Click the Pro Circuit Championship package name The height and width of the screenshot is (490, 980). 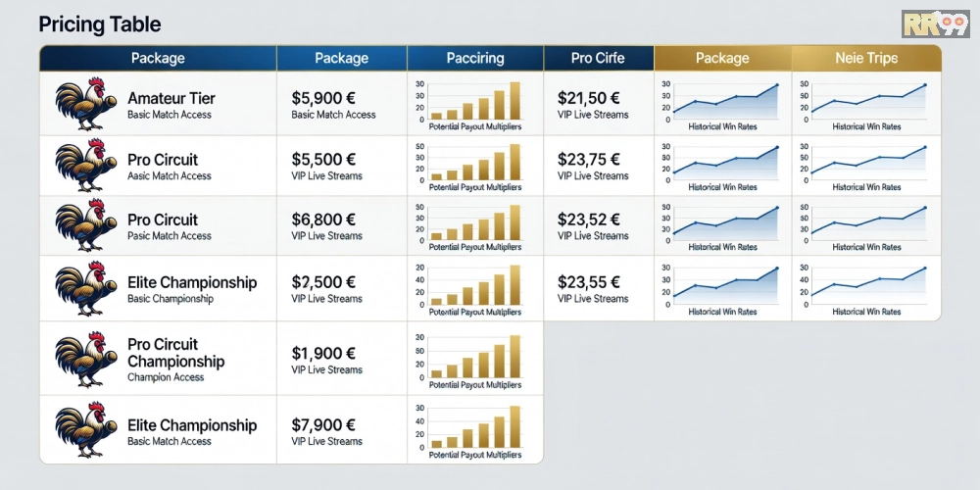[x=176, y=353]
